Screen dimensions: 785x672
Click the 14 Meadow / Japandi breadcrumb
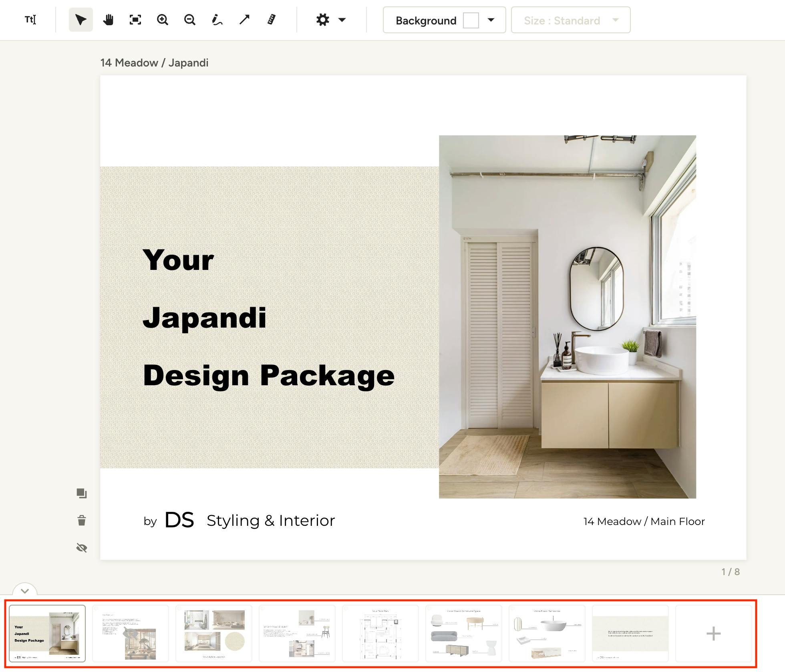coord(154,63)
